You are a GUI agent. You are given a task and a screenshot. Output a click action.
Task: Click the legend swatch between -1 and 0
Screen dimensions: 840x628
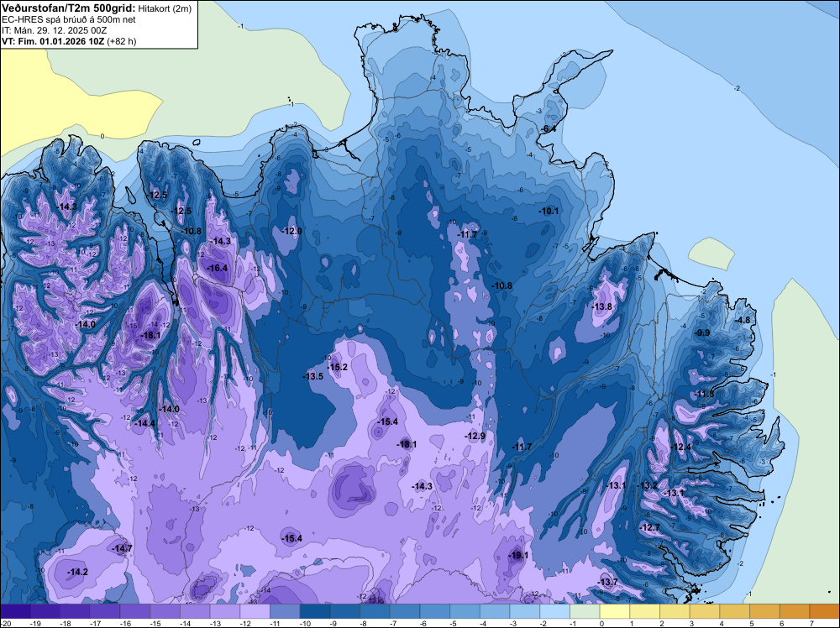[x=585, y=611]
